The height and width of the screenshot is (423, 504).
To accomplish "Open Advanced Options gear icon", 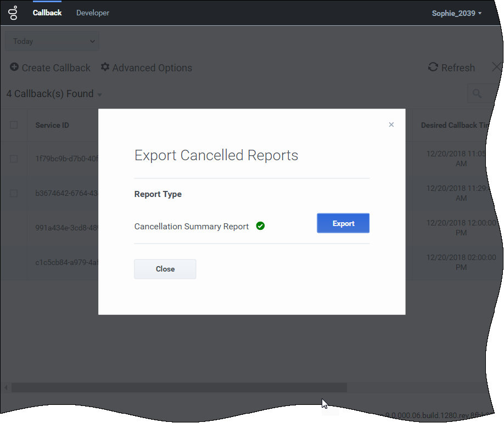I will coord(105,67).
